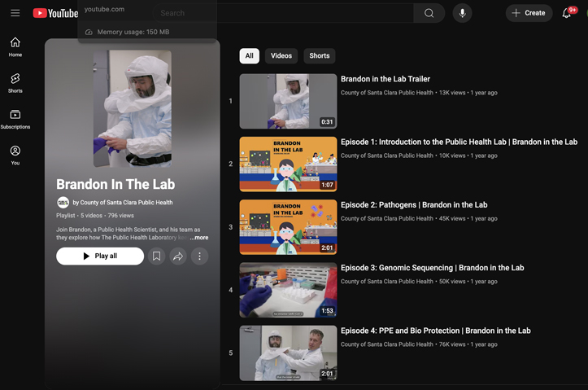Open Episode 4 PPE thumbnail
This screenshot has width=588, height=390.
pos(288,353)
